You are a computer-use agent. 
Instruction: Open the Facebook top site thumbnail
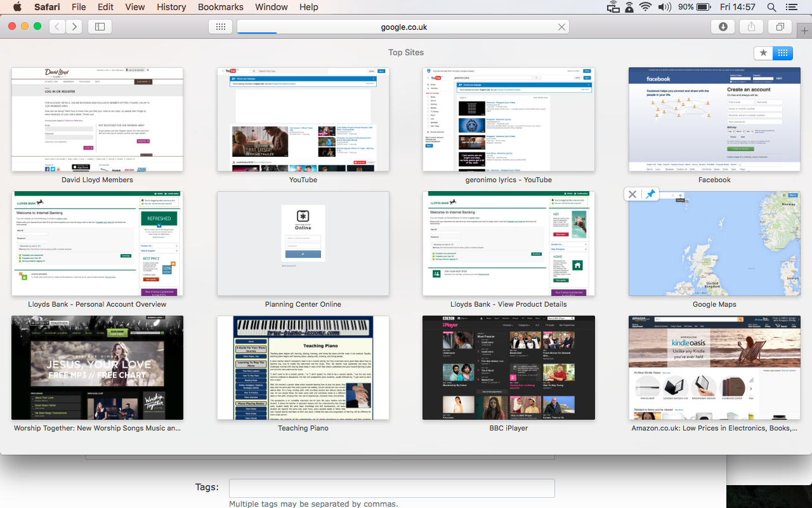click(x=714, y=119)
